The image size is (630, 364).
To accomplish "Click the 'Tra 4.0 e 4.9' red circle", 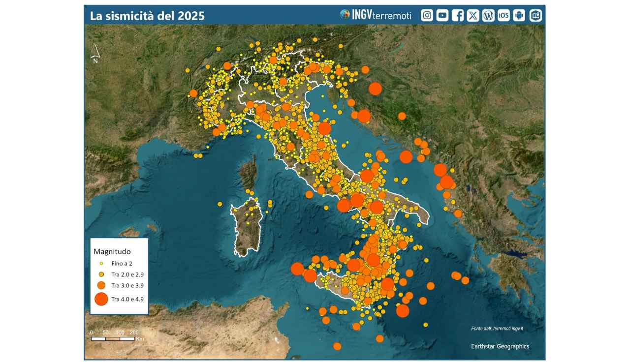I will pyautogui.click(x=101, y=299).
